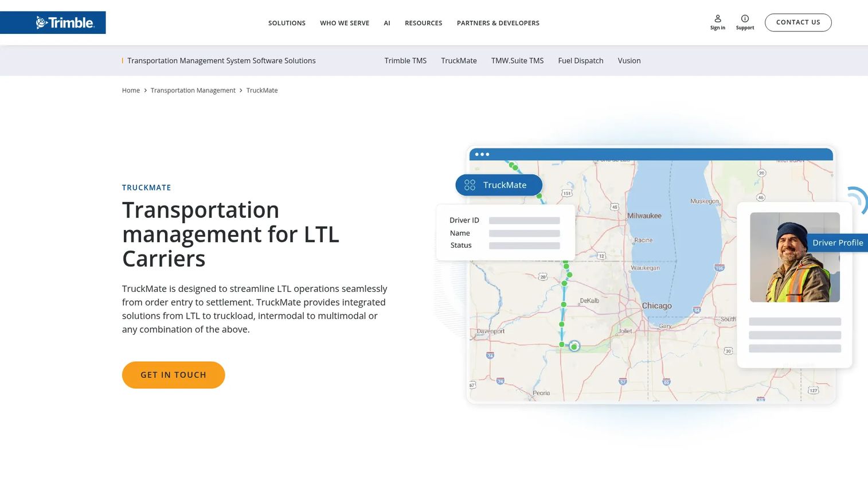Screen dimensions: 868x488
Task: Click the Milwaukee label on the map
Action: pos(644,216)
